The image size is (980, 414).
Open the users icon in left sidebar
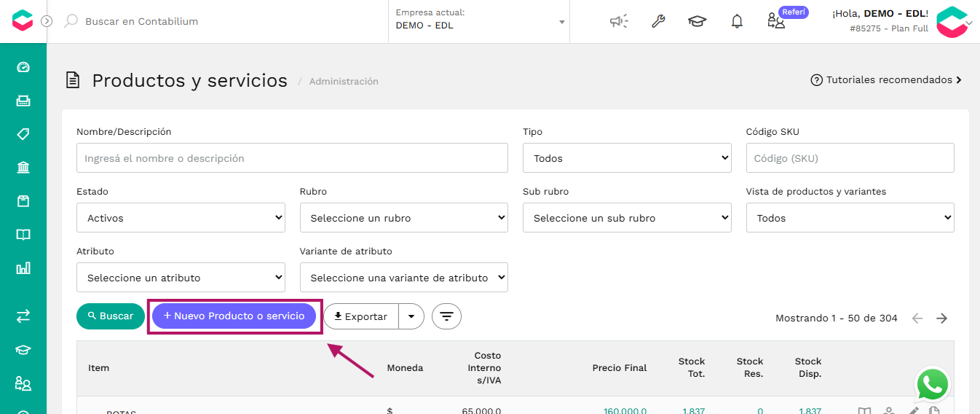click(x=23, y=383)
